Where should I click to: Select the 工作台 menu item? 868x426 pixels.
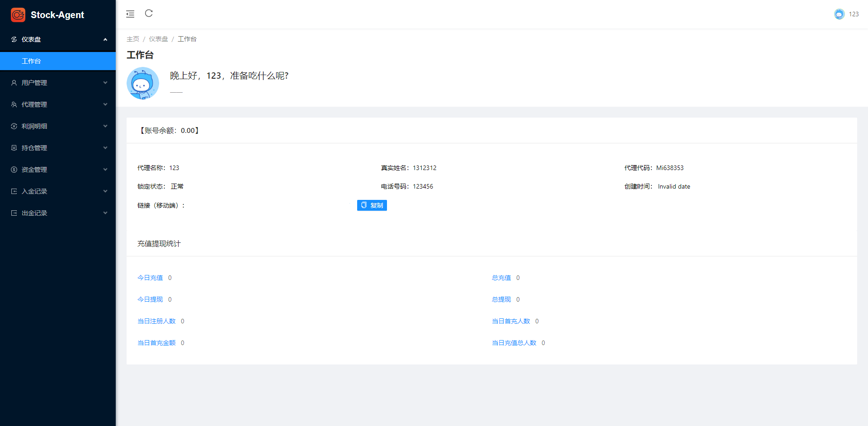pos(31,61)
